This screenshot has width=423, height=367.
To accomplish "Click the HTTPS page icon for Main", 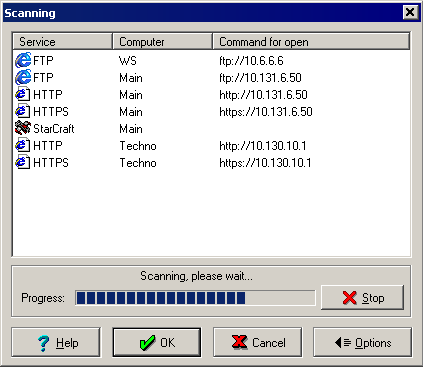I will 23,111.
